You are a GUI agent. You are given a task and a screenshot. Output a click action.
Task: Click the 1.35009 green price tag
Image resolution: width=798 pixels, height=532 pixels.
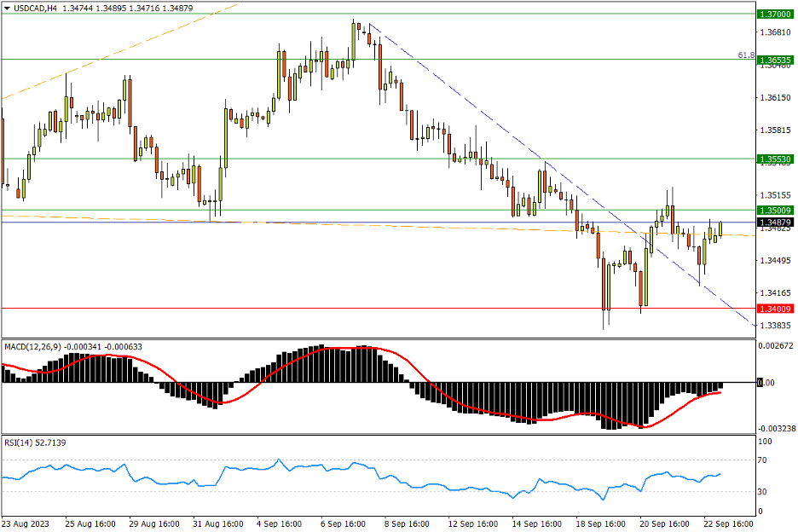[x=776, y=210]
